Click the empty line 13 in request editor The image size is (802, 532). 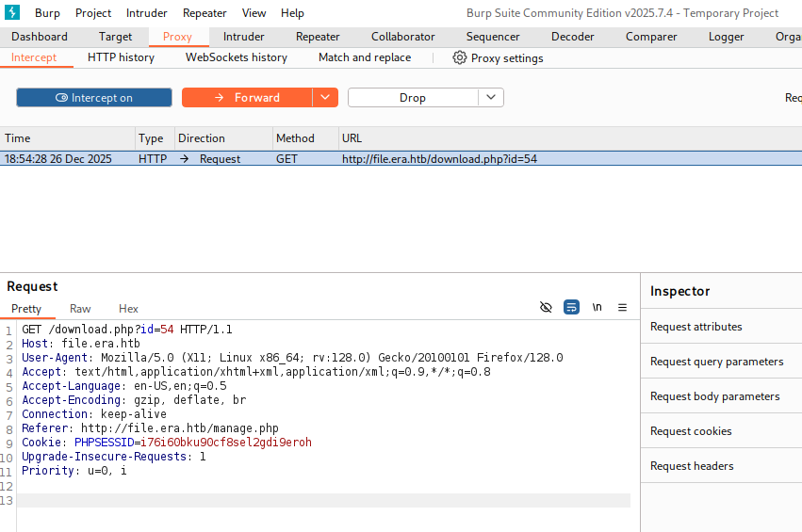coord(320,501)
